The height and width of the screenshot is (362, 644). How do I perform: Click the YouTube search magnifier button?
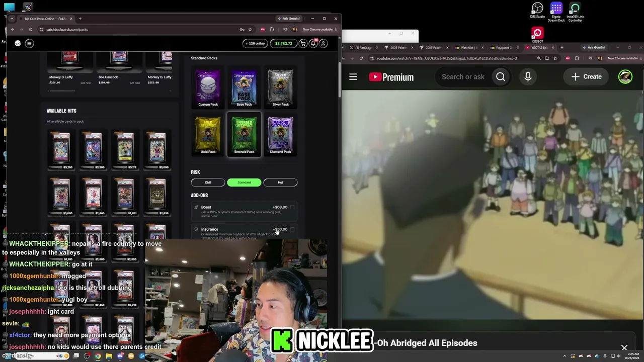tap(501, 77)
